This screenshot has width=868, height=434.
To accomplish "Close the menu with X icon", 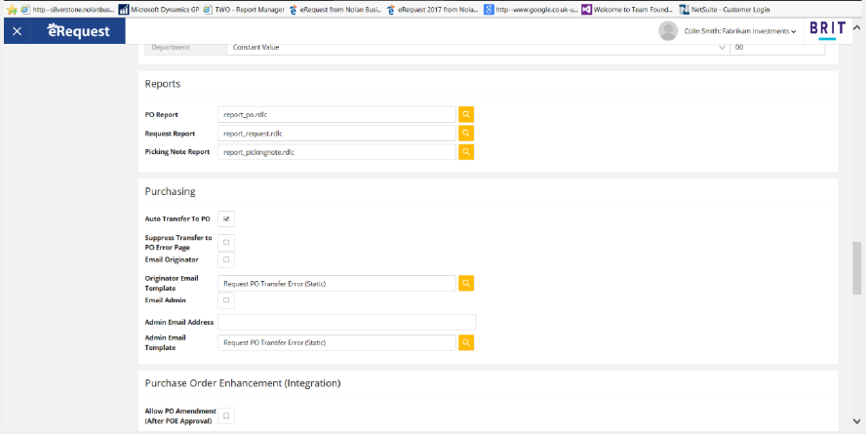I will [x=18, y=31].
